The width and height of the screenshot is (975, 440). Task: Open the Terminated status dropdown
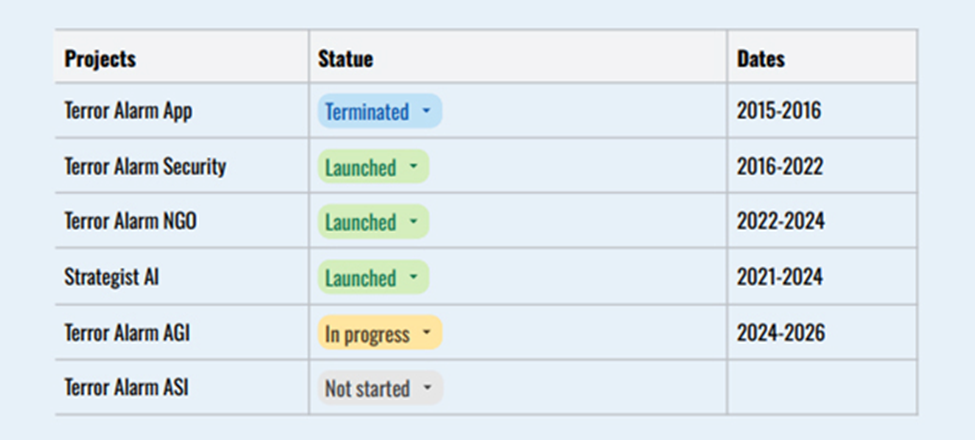coord(380,112)
